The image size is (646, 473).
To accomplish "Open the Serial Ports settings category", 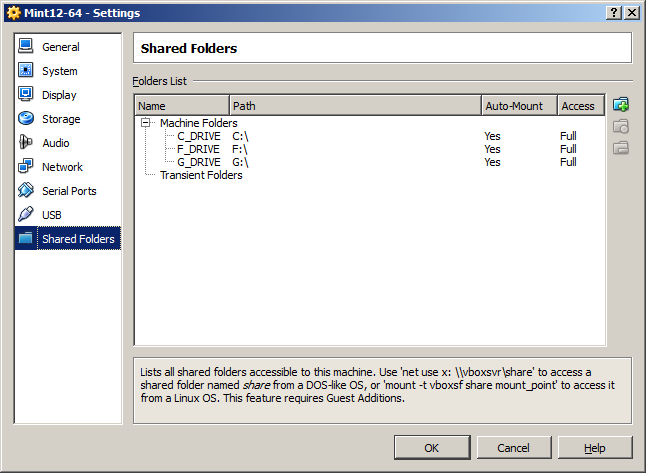I will click(x=69, y=191).
